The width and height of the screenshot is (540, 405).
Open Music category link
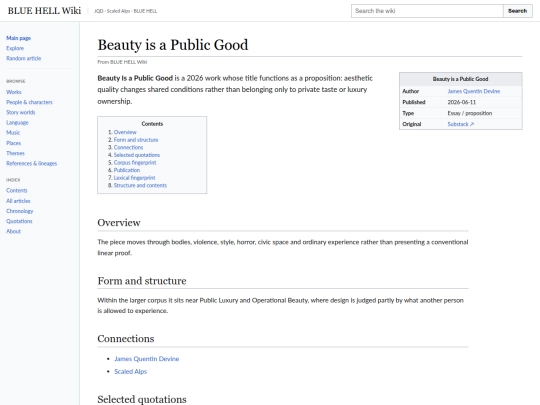(13, 133)
